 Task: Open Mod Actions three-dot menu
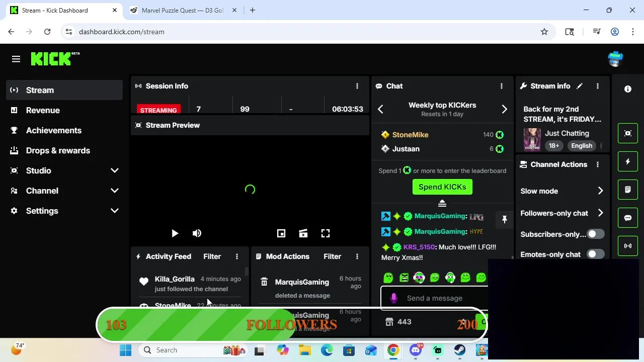tap(357, 256)
